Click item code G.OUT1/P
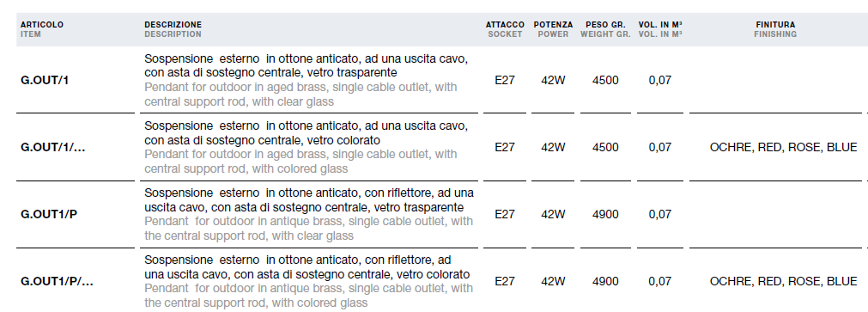The width and height of the screenshot is (868, 312). tap(49, 215)
